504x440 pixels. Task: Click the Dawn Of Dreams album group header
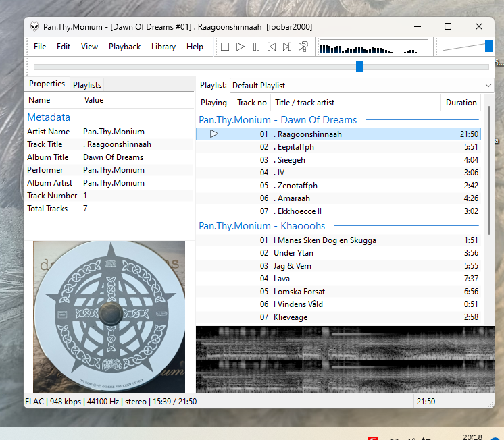click(x=338, y=120)
